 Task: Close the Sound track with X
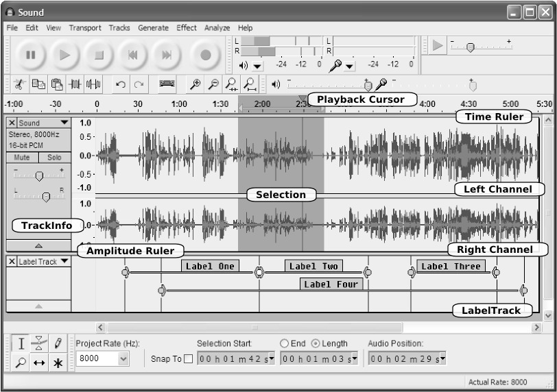12,123
